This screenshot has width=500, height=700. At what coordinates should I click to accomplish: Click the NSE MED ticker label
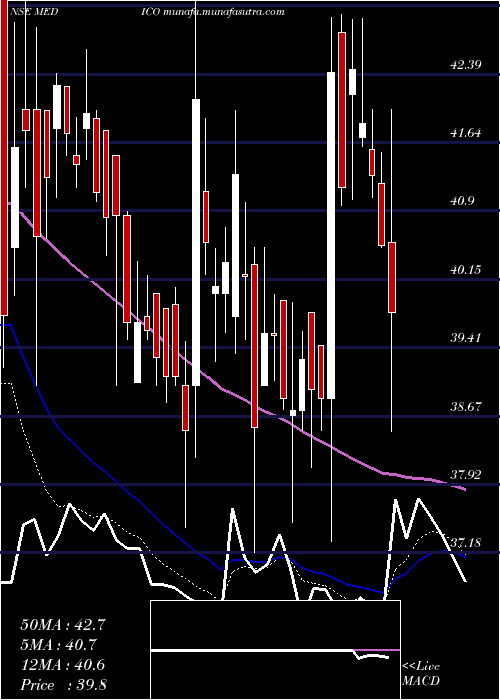[x=34, y=12]
